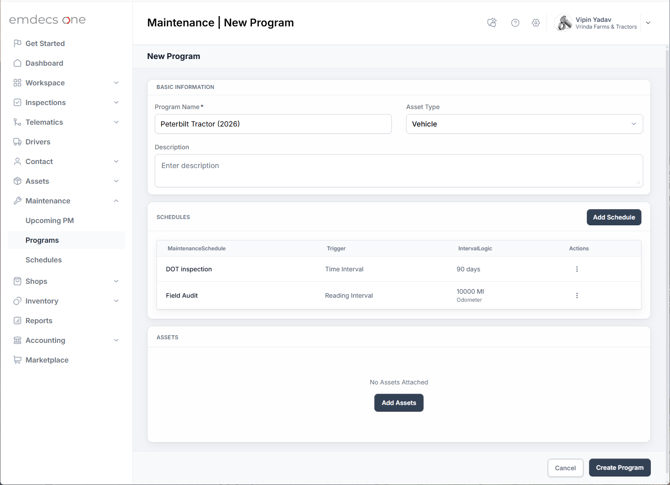This screenshot has height=485, width=670.
Task: Click the Shops icon in sidebar
Action: coord(17,281)
